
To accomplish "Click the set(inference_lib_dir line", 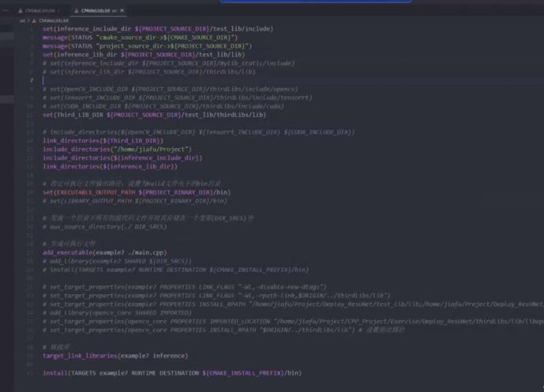I will click(144, 55).
